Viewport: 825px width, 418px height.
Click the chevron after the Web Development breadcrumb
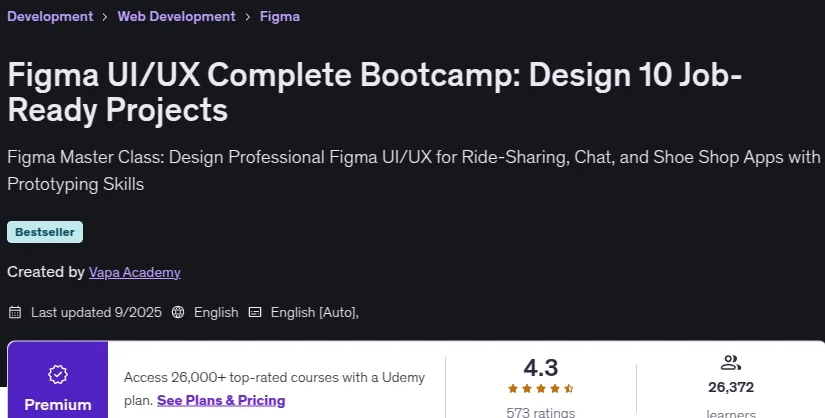pyautogui.click(x=247, y=17)
